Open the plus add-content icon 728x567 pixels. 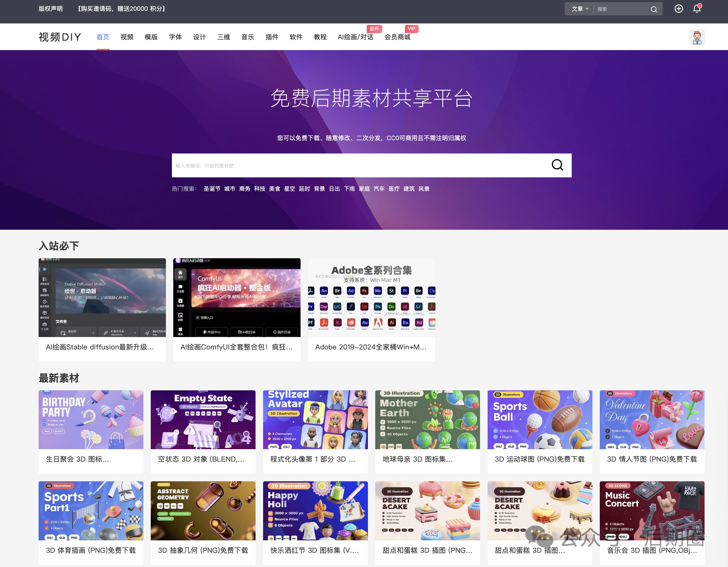[679, 9]
